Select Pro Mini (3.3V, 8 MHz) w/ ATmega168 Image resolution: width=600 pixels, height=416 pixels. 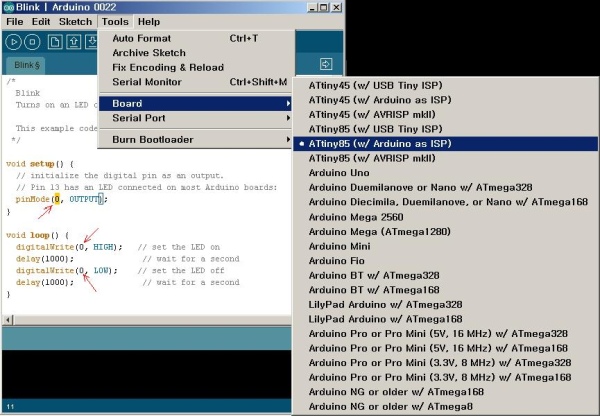445,377
